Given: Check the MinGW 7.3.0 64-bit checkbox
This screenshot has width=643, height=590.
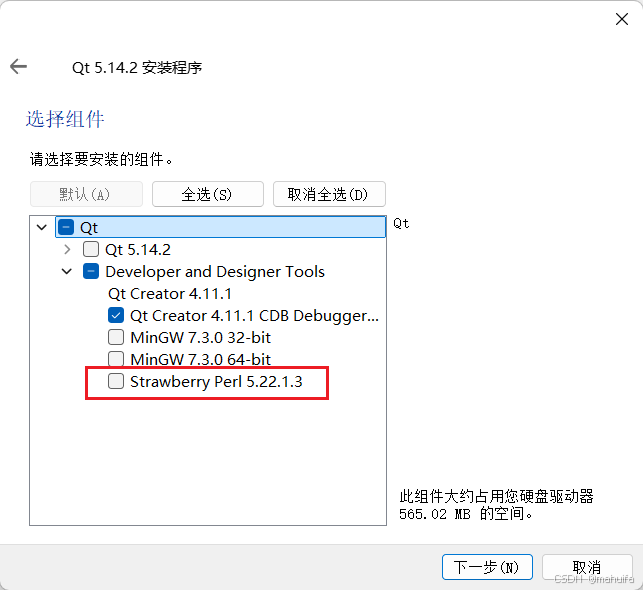Looking at the screenshot, I should tap(116, 359).
